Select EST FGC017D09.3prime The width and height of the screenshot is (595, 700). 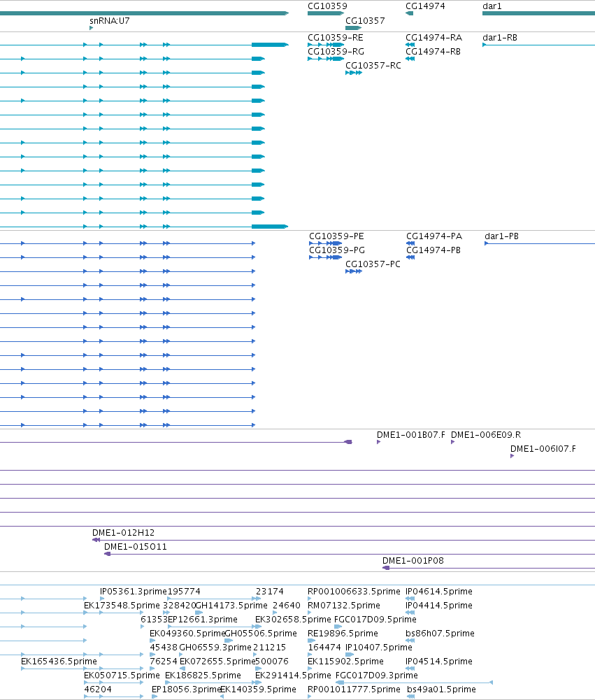376,676
